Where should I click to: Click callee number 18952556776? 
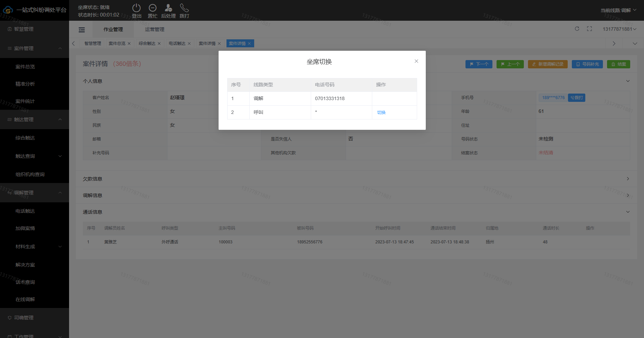(310, 242)
